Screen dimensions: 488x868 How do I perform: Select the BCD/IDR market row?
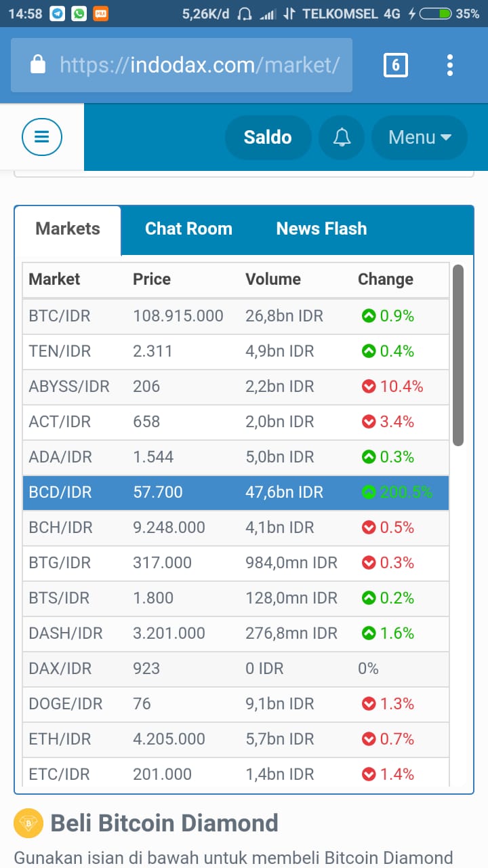coord(235,492)
